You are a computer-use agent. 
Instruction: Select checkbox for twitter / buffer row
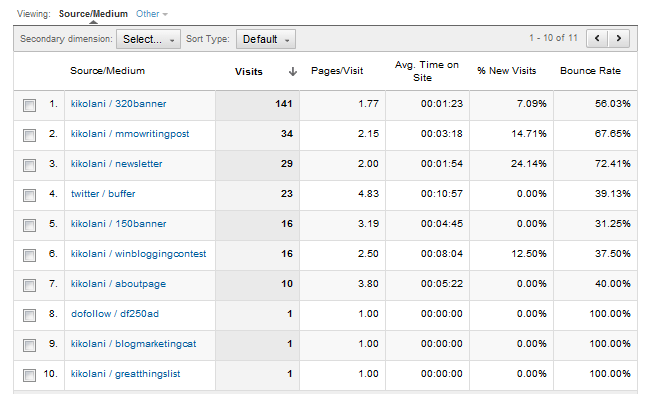(x=28, y=194)
